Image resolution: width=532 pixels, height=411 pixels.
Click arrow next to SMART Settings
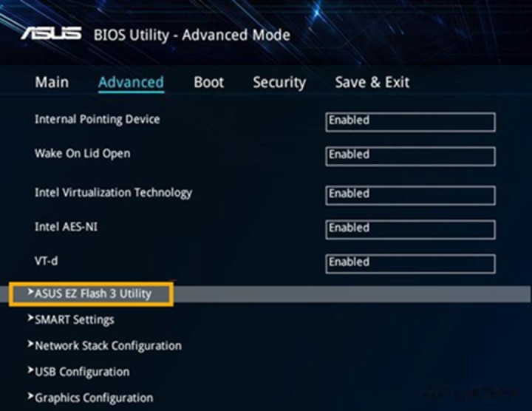[30, 319]
